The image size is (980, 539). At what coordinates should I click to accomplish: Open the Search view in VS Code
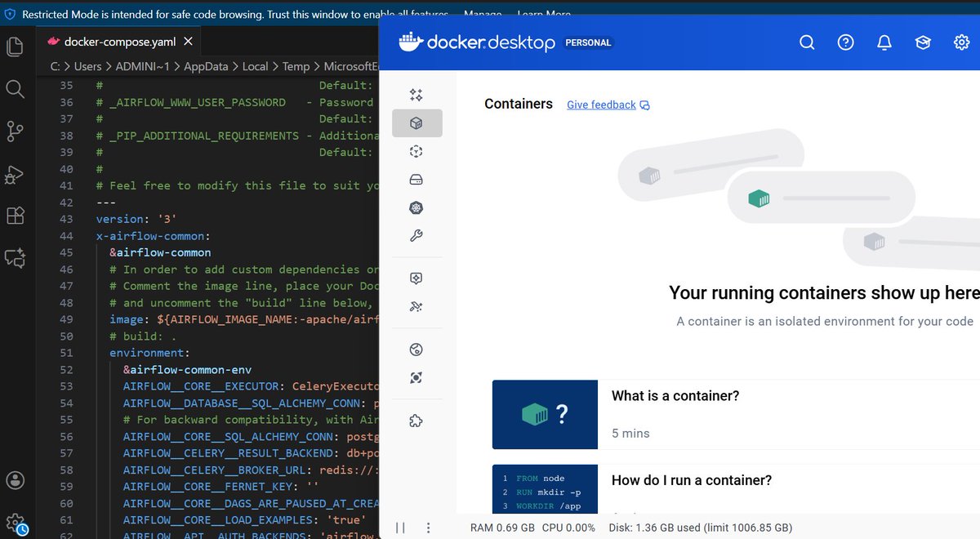coord(15,88)
